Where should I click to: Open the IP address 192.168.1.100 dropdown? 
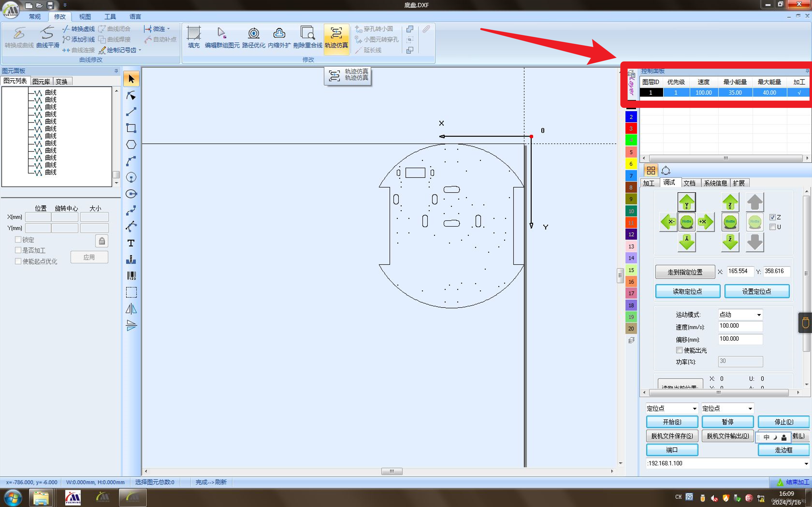tap(806, 463)
